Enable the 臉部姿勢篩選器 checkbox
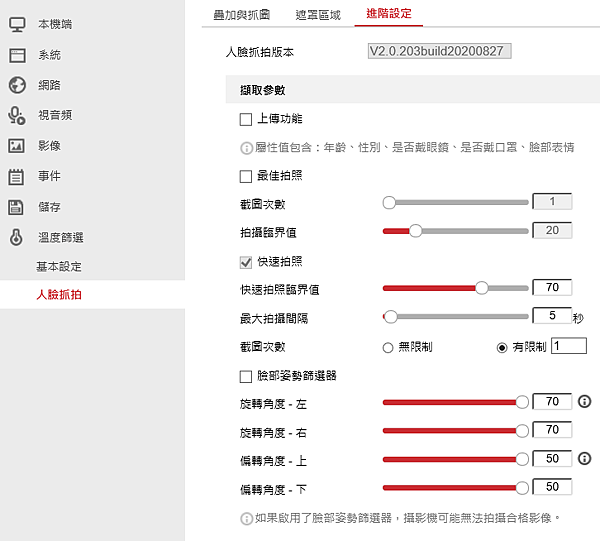 pos(246,376)
